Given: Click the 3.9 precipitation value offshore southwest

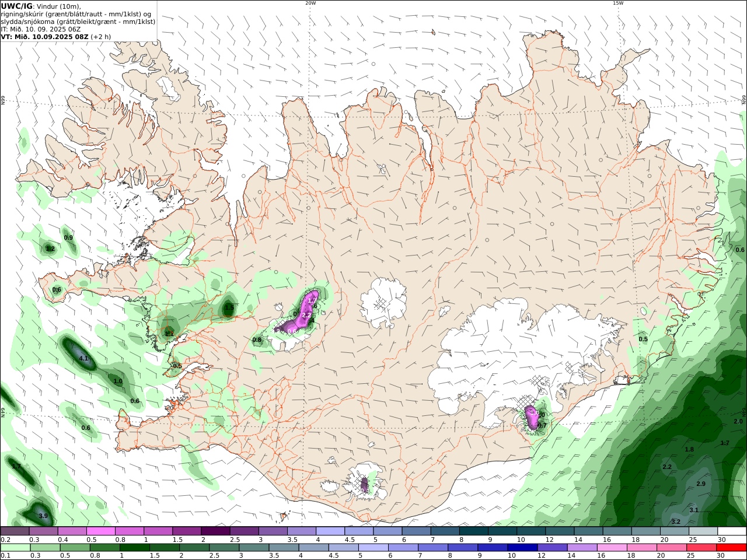Looking at the screenshot, I should (43, 516).
